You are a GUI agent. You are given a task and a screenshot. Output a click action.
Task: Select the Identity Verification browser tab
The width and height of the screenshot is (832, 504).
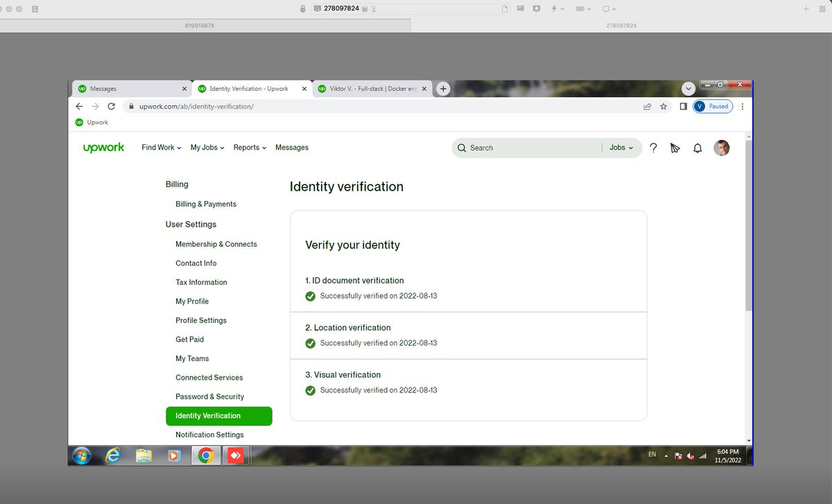point(252,89)
